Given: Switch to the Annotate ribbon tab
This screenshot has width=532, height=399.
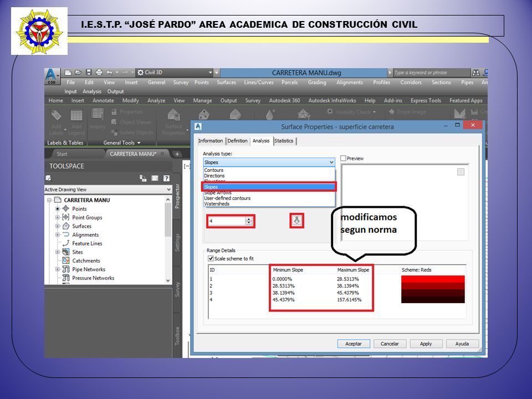Looking at the screenshot, I should coord(103,100).
